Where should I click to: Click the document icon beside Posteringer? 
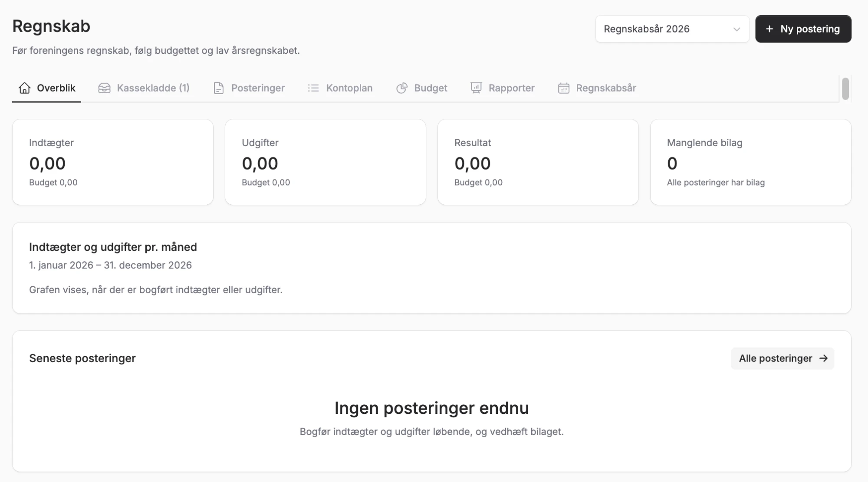219,88
